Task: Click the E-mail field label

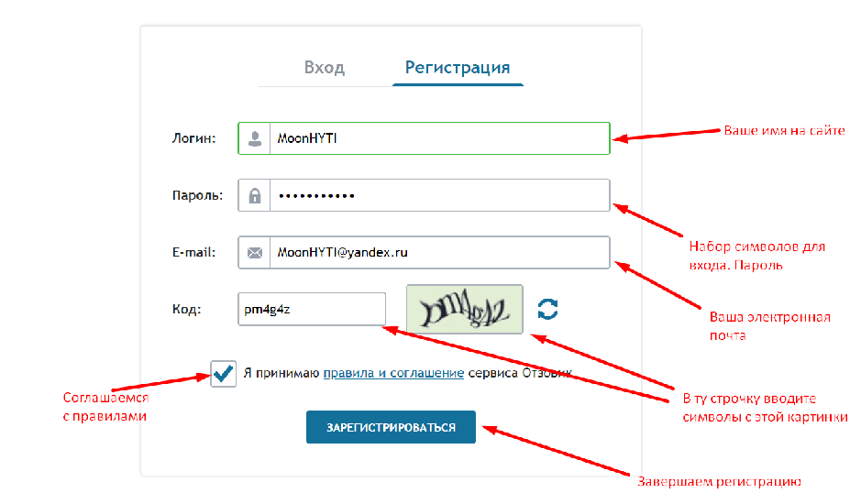Action: click(194, 252)
